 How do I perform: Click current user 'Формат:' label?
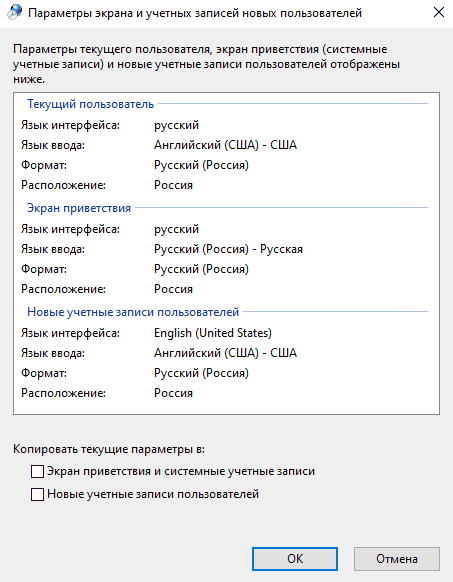(44, 165)
